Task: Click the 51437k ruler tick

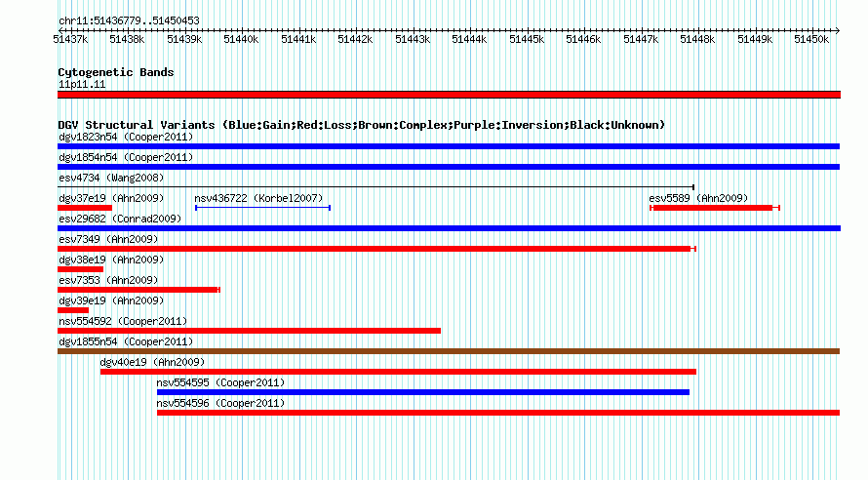Action: tap(70, 39)
